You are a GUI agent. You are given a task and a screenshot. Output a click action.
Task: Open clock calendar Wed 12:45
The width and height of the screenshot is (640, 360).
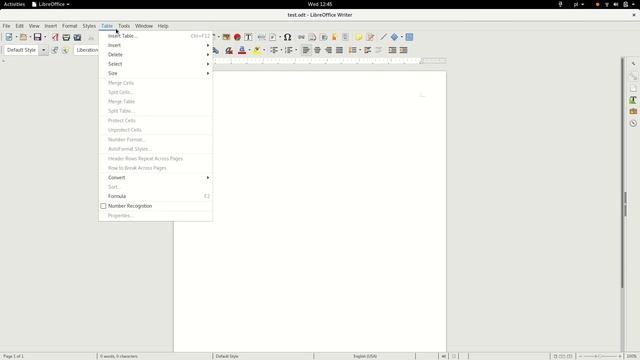tap(320, 4)
